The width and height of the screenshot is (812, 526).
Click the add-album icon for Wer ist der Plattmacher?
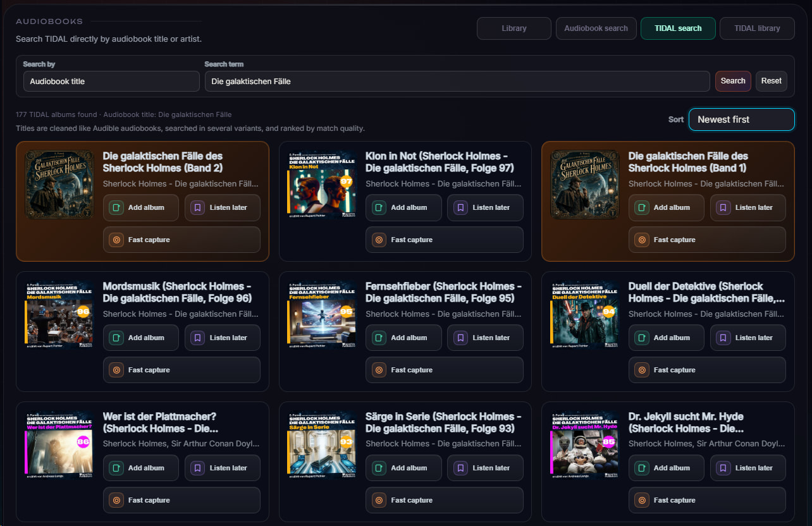pos(116,468)
